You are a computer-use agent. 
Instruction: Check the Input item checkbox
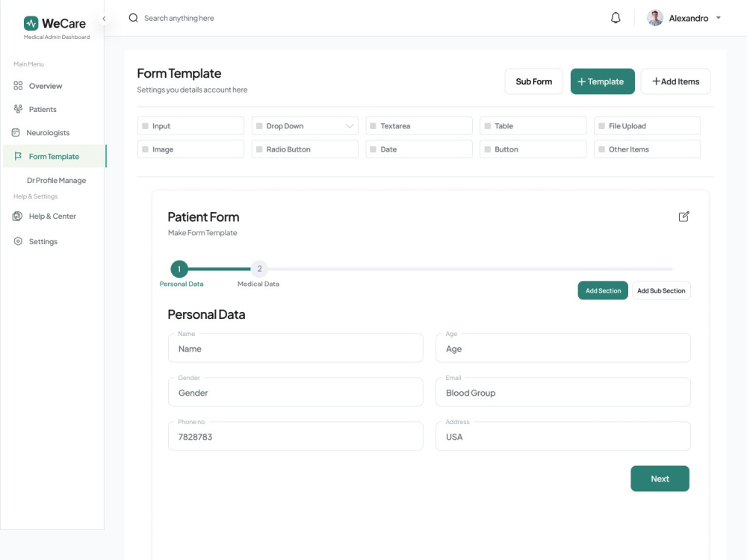click(x=146, y=126)
